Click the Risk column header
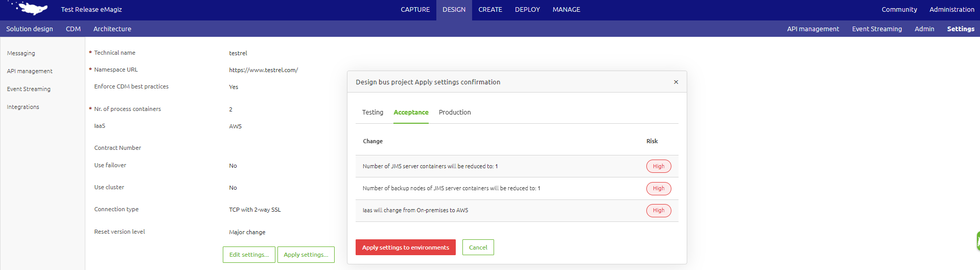 pyautogui.click(x=652, y=141)
